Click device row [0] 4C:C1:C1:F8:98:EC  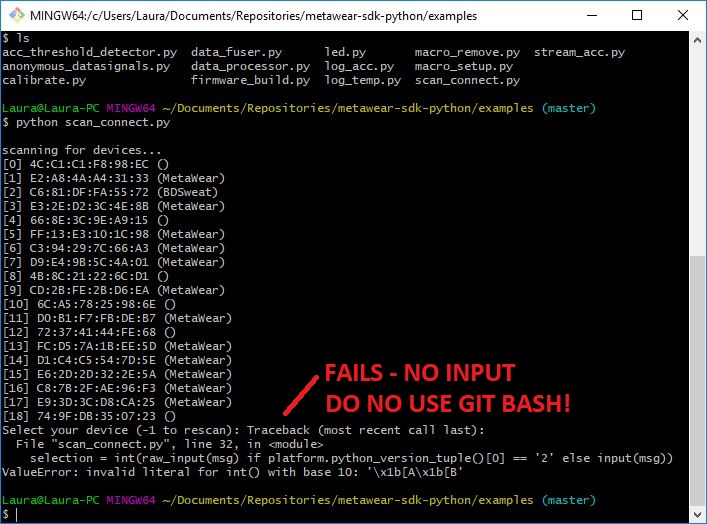coord(86,164)
